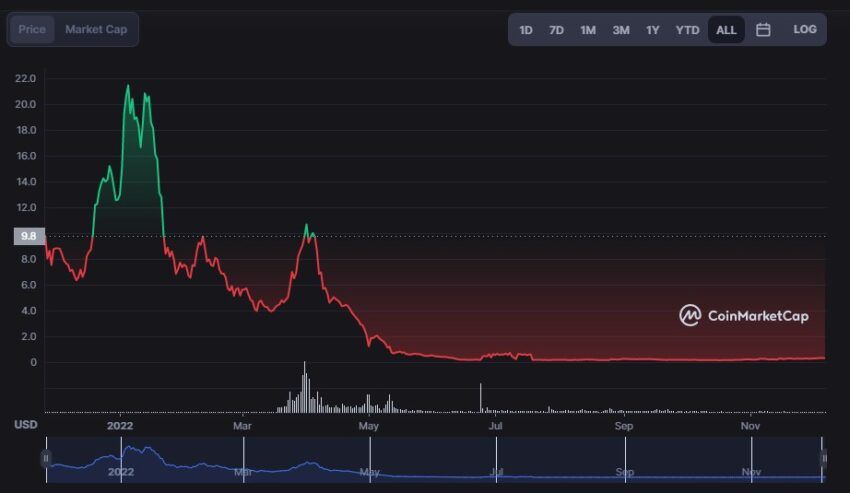Select the YTD time range
Screen dimensions: 850x493
pos(687,30)
